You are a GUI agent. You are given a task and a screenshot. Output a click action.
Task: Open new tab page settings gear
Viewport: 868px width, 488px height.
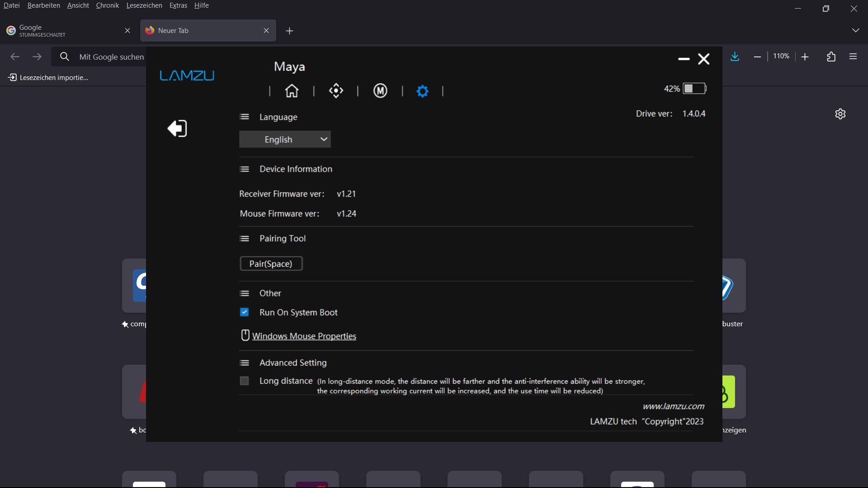click(840, 114)
